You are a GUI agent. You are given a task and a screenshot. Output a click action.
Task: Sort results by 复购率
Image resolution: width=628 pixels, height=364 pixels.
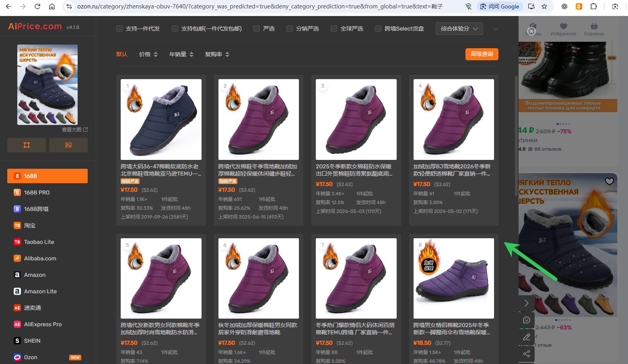click(217, 54)
